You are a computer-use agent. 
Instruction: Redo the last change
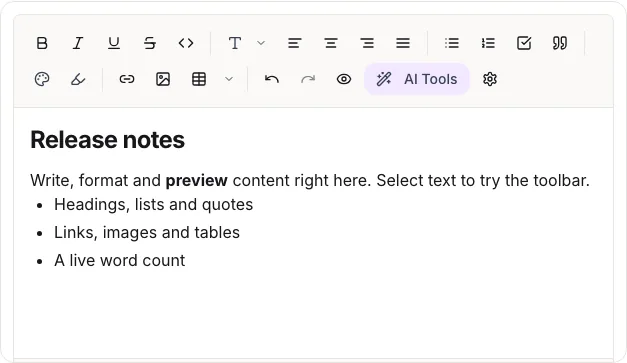click(x=308, y=79)
